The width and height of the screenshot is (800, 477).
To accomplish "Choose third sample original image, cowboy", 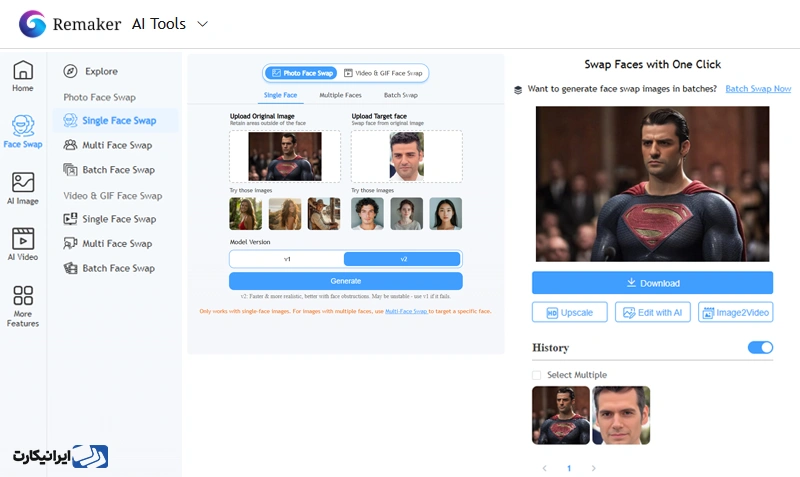I will click(x=324, y=214).
